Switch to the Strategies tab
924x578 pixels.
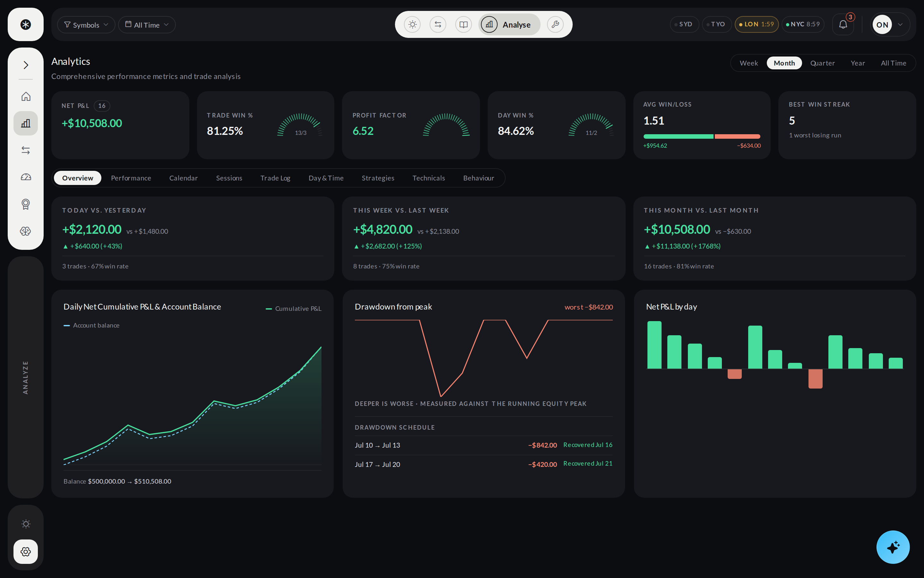tap(378, 178)
